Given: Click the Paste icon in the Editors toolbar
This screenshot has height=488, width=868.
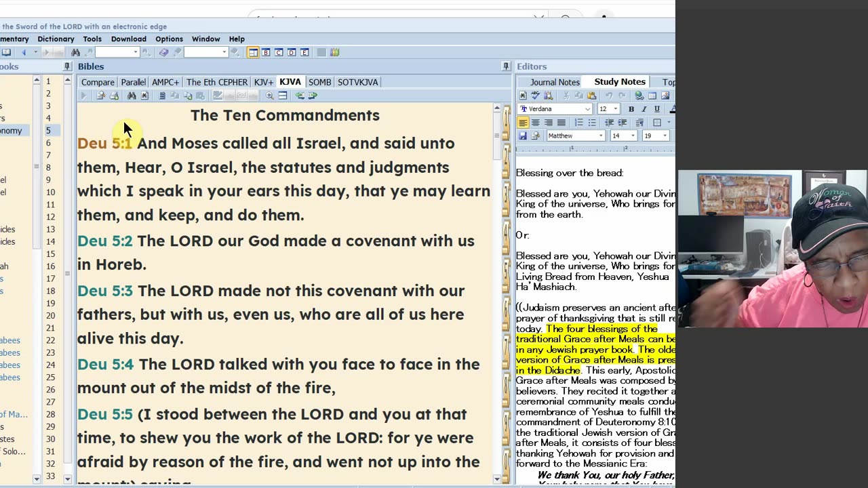Looking at the screenshot, I should click(591, 96).
